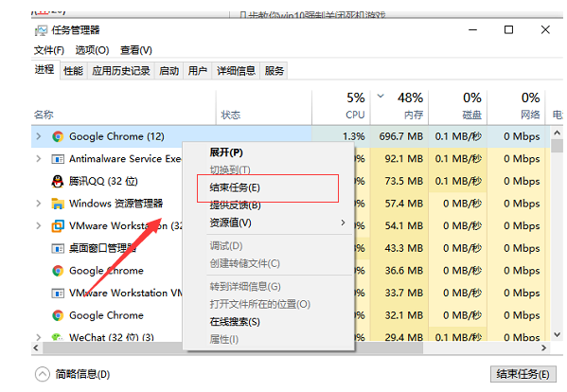567x392 pixels.
Task: Click the VMware Workstation (32) icon
Action: (x=58, y=226)
